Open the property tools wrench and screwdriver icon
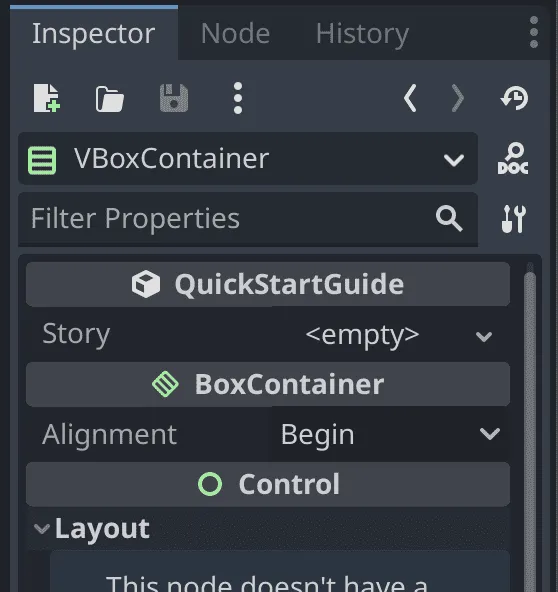The height and width of the screenshot is (592, 558). click(513, 219)
